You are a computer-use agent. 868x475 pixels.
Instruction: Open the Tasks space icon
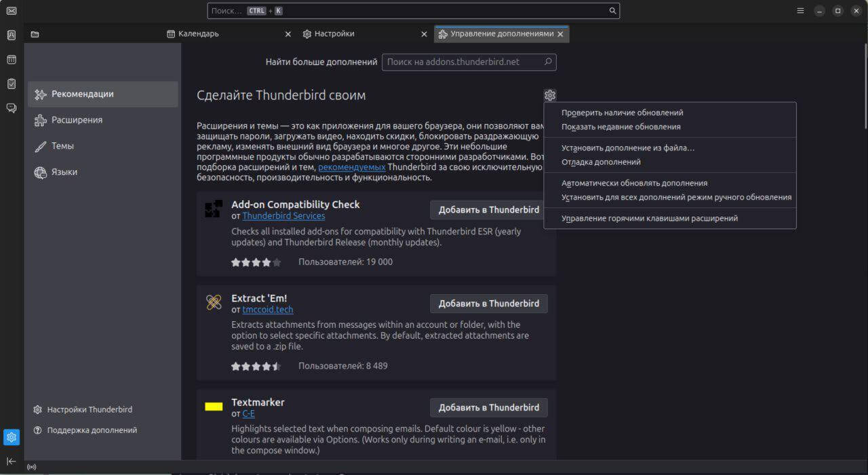pos(12,84)
